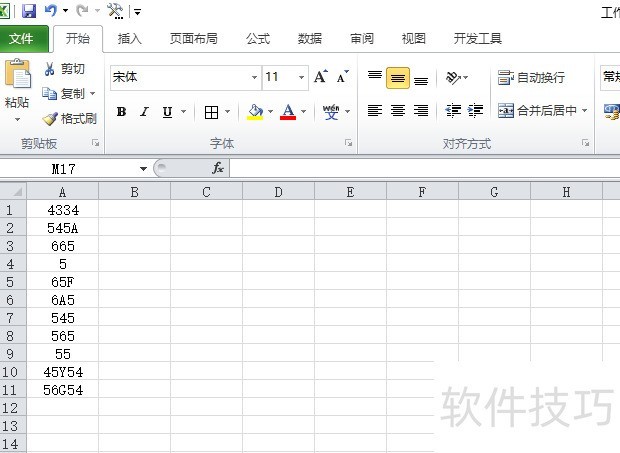Expand the font color dropdown arrow
The image size is (620, 453).
tap(304, 112)
